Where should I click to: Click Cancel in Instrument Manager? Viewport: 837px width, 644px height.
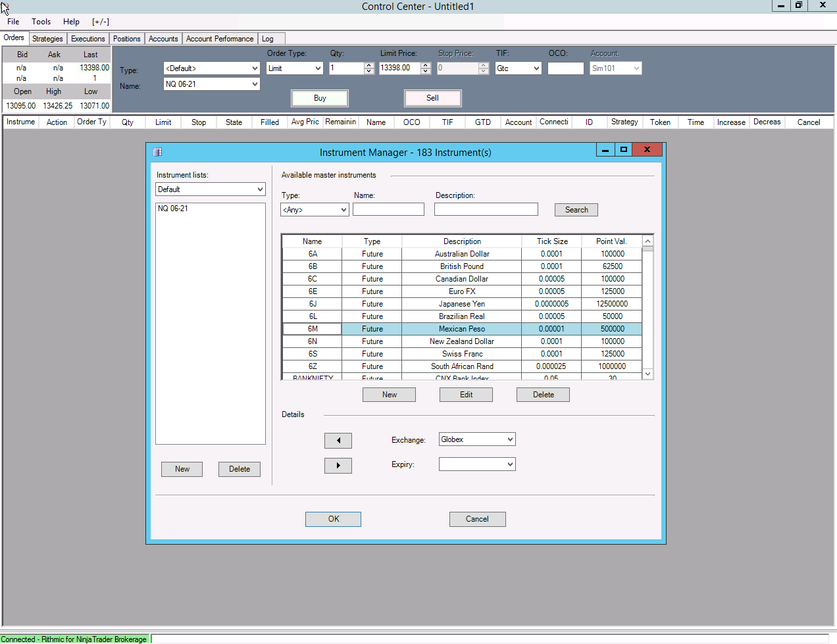click(x=477, y=519)
